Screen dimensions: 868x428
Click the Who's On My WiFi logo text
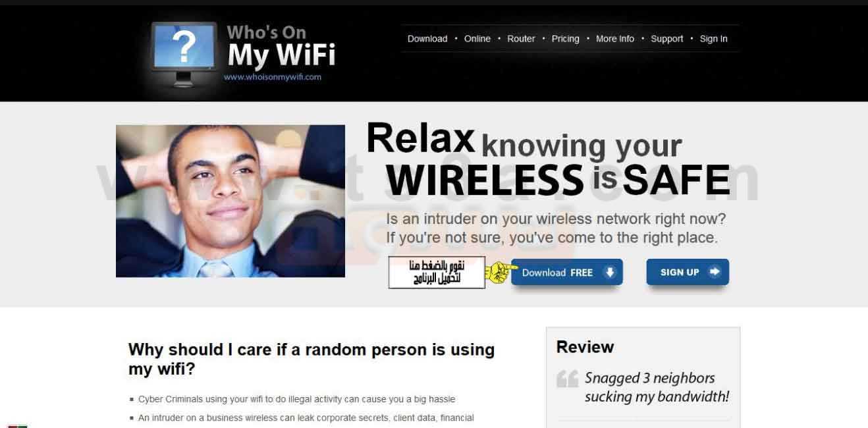281,46
